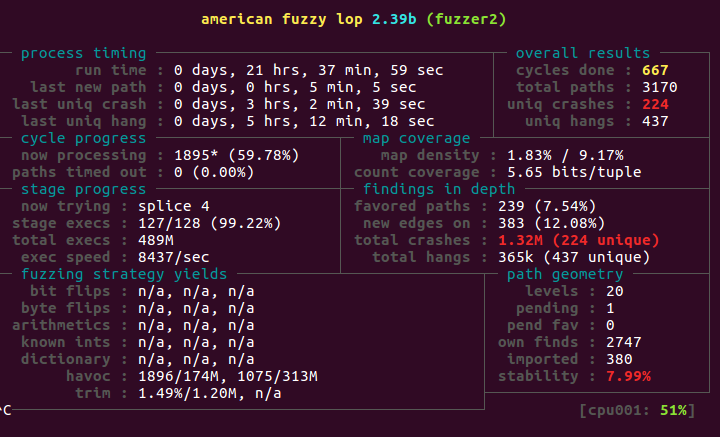Click the total crashes value 1.32M (224 unique)
Viewport: 720px width, 437px height.
click(579, 240)
